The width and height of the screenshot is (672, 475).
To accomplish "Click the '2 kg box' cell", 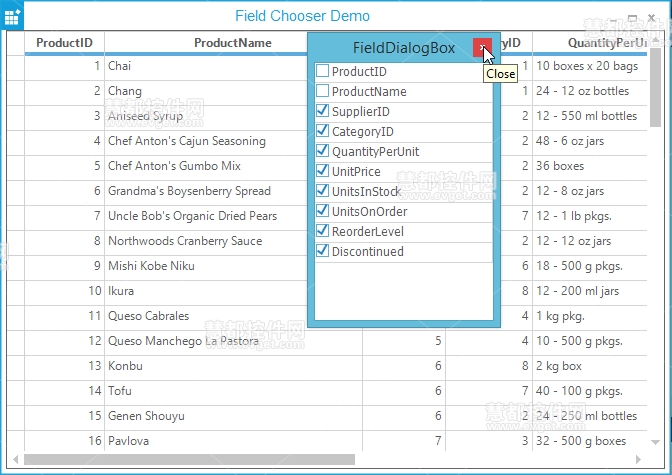I will pos(590,366).
